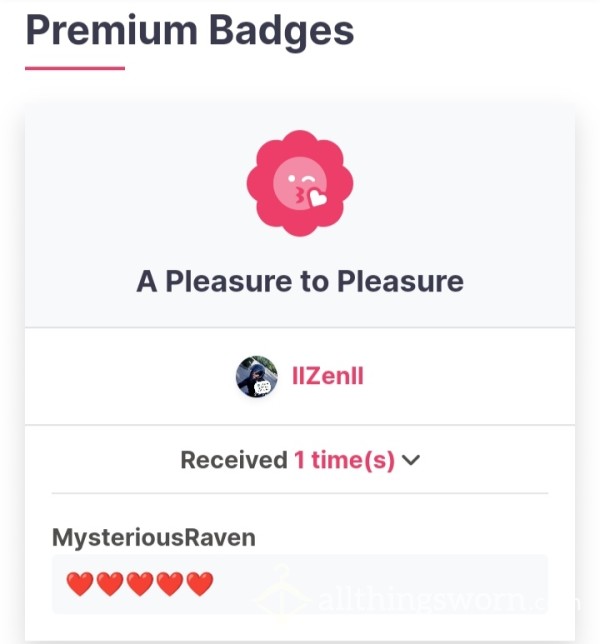
Task: Click the fourth red heart emoji
Action: coord(170,584)
